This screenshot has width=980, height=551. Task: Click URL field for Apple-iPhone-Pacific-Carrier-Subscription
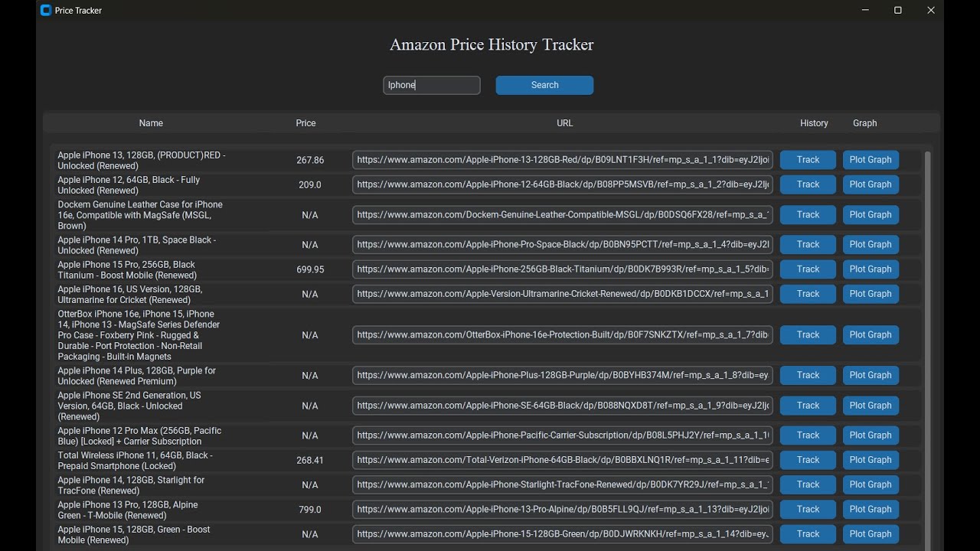[x=562, y=435]
